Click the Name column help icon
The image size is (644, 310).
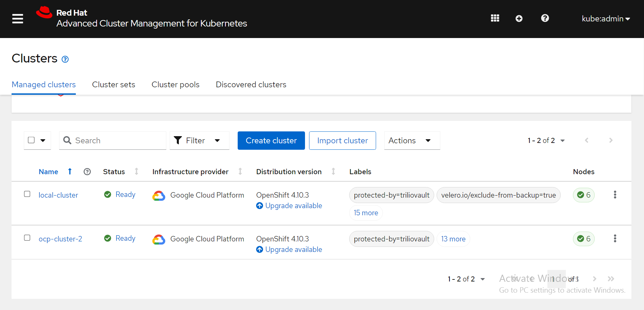(x=87, y=172)
